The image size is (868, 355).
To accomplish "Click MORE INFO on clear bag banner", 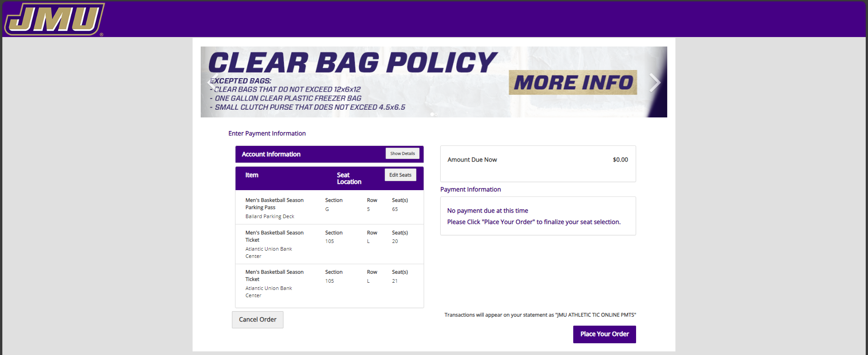I will [573, 82].
